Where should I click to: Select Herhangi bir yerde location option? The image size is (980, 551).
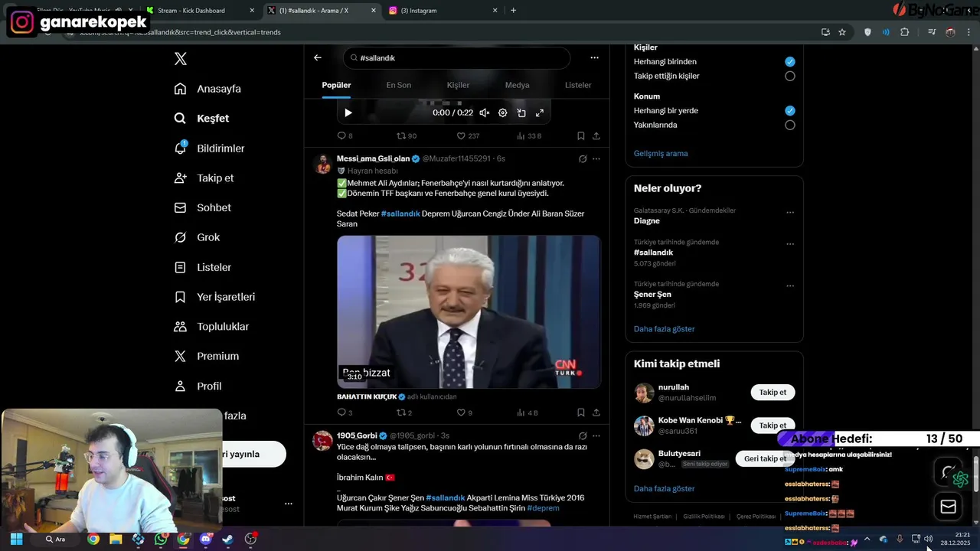pyautogui.click(x=789, y=110)
